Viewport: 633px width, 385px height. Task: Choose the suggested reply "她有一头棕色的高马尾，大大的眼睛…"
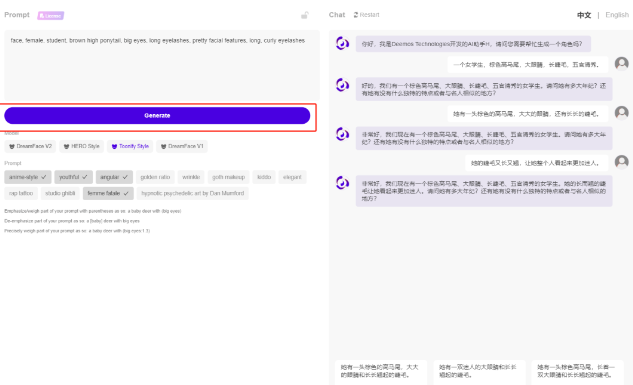coord(381,371)
